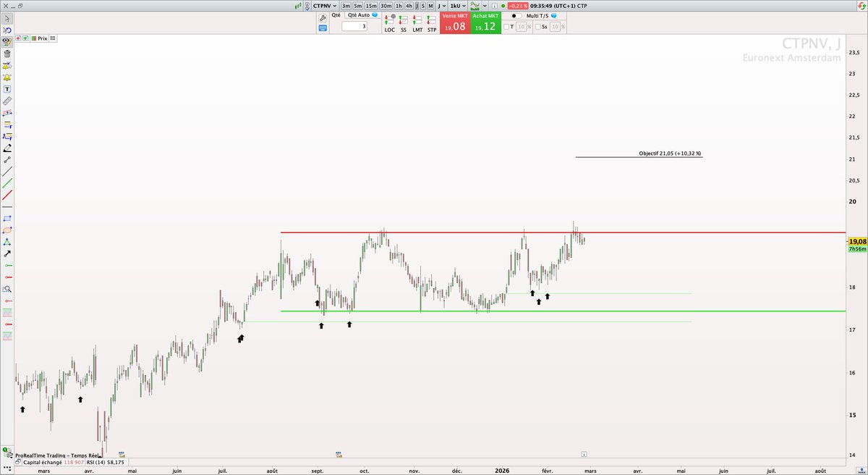
Task: Select the trend line drawing tool
Action: [x=7, y=172]
